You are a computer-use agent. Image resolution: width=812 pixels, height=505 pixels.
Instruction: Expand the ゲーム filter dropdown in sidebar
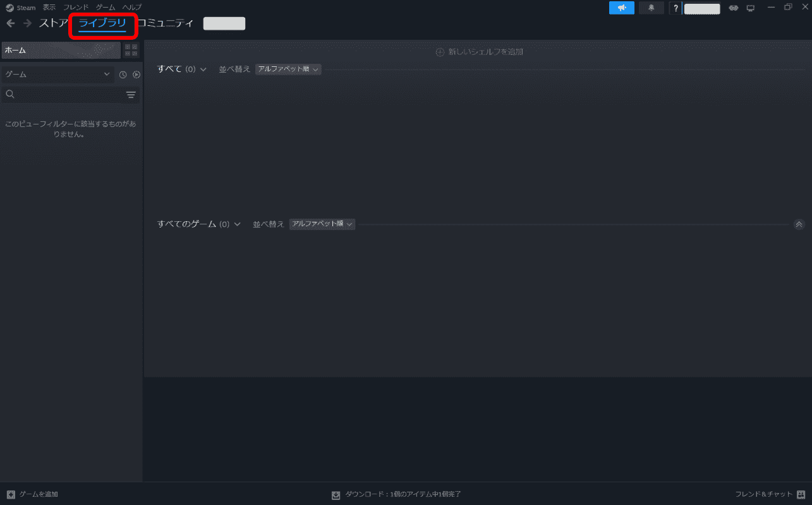point(58,75)
